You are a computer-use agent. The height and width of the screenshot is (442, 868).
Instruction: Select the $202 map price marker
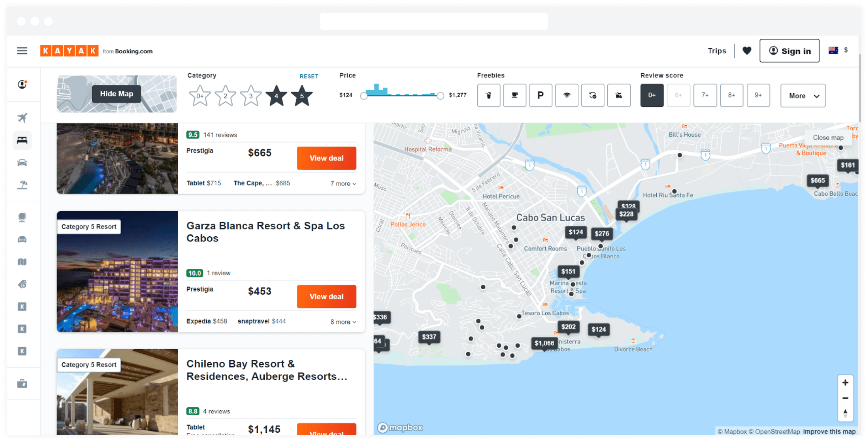tap(568, 327)
